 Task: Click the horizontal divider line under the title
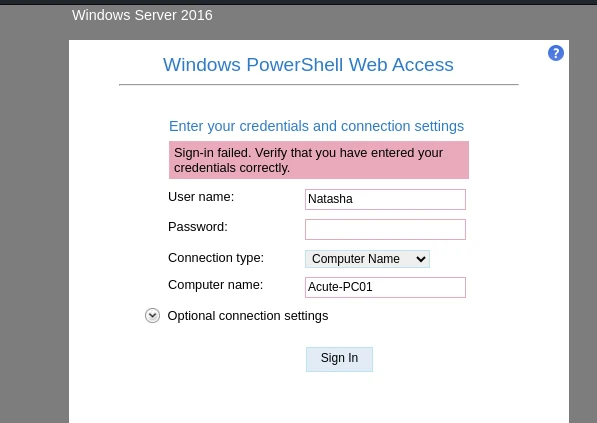pos(319,85)
